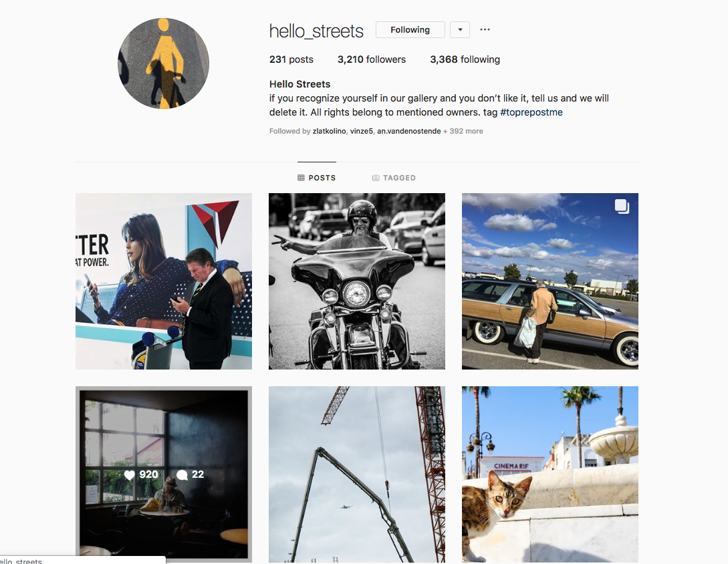Screen dimensions: 728x564
Task: Open the man with phone billboard post
Action: coord(163,281)
